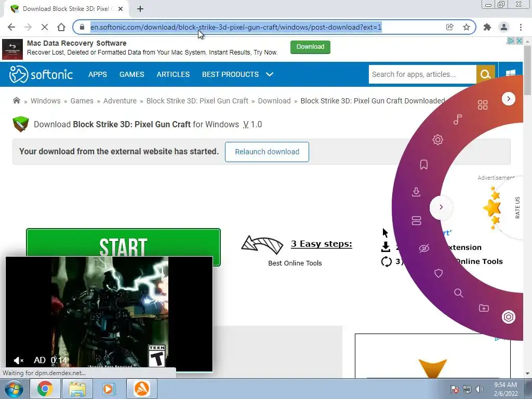Open the gear settings icon in wheel
Screen dimensions: 532x399
pos(437,140)
